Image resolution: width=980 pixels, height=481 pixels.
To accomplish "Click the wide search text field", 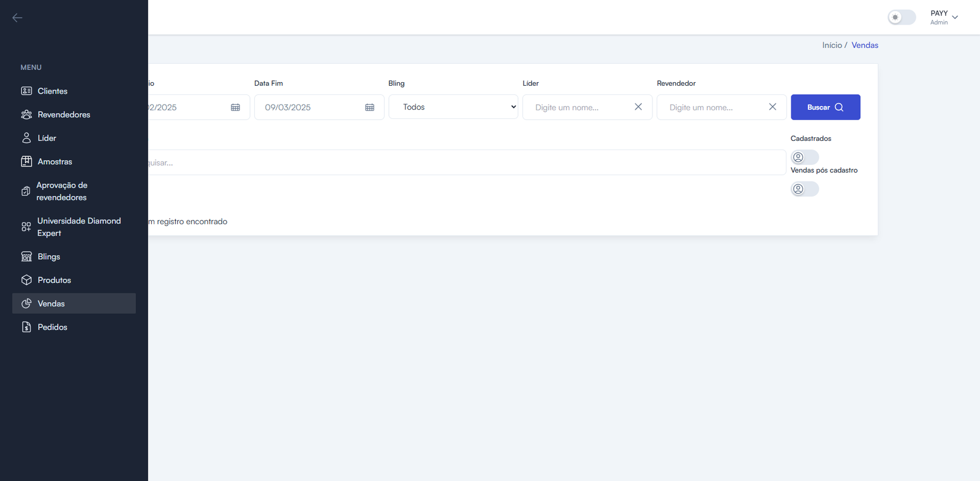I will 467,162.
